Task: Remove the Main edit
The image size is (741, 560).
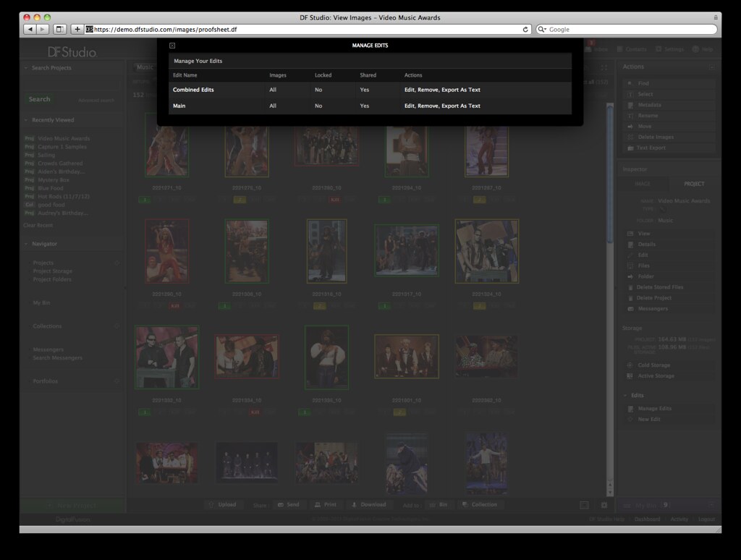Action: (428, 106)
